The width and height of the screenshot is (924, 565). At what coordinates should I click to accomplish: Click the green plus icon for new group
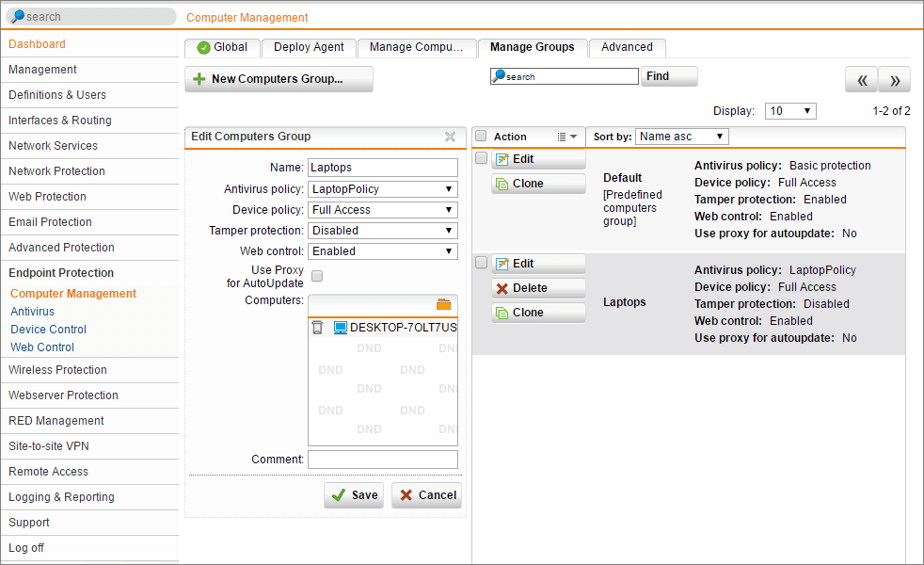(199, 79)
